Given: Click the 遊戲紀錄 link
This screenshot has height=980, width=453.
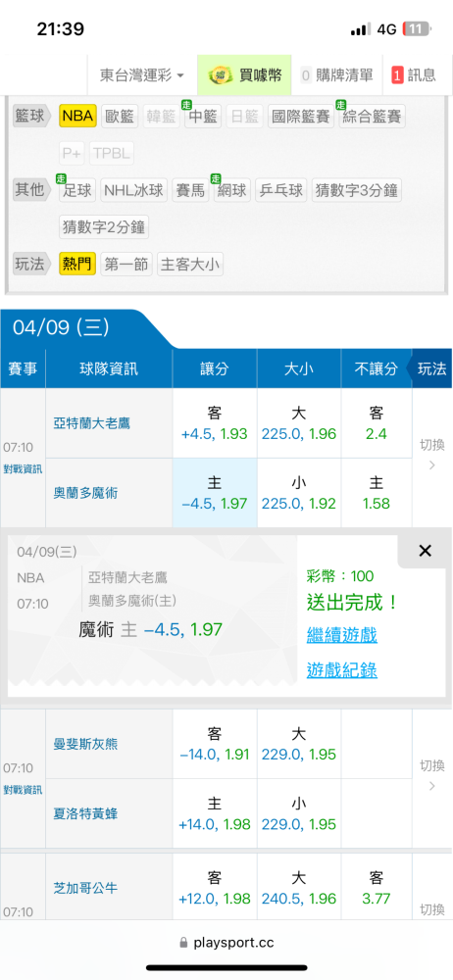Looking at the screenshot, I should tap(342, 670).
